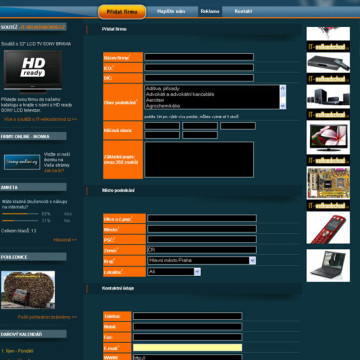Click the Jak na to? link
Viewport: 360px width, 360px height.
(54, 171)
